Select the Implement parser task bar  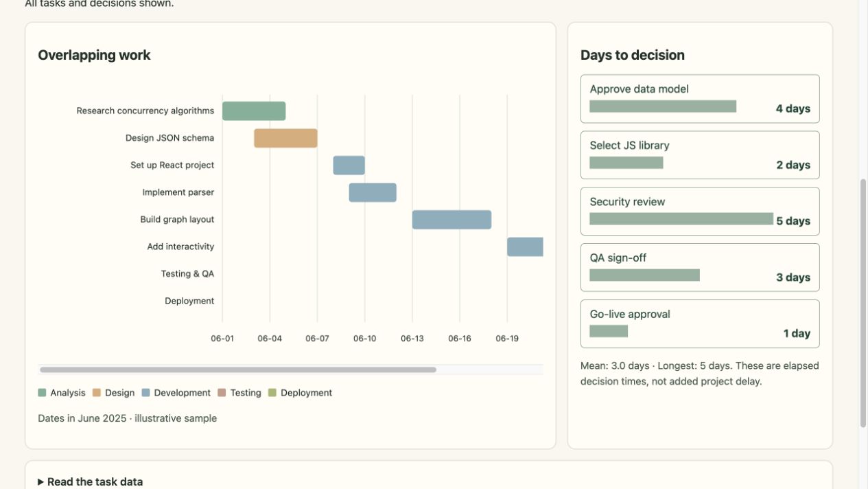tap(373, 192)
